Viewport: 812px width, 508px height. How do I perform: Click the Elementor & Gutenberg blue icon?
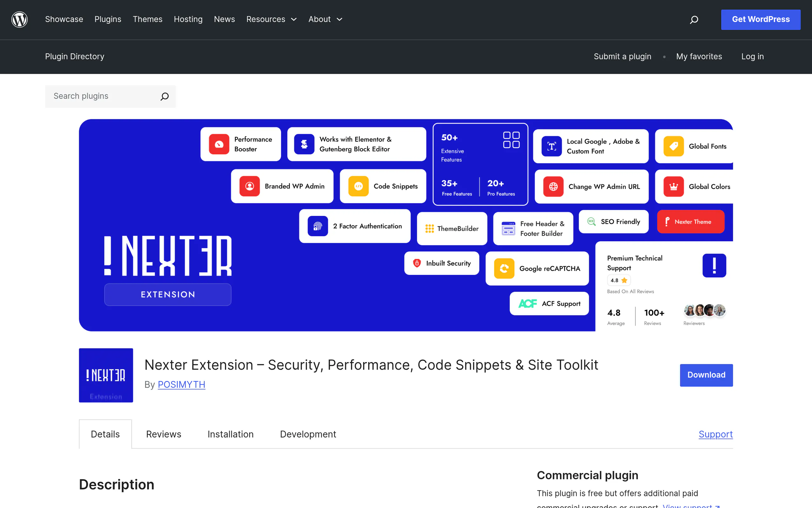pyautogui.click(x=304, y=144)
